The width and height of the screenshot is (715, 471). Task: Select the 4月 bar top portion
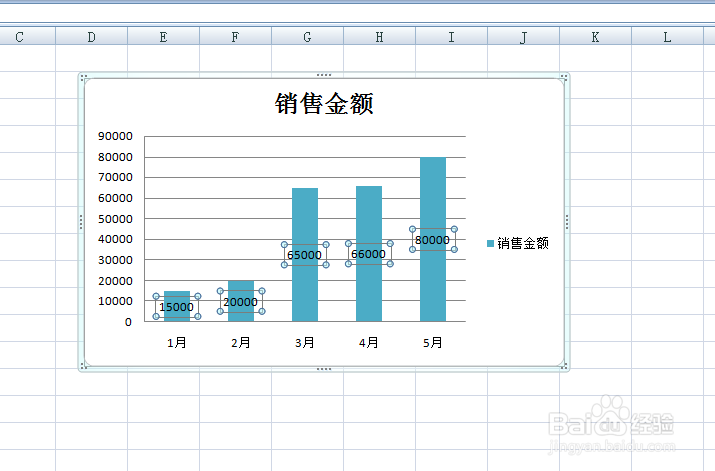point(369,212)
